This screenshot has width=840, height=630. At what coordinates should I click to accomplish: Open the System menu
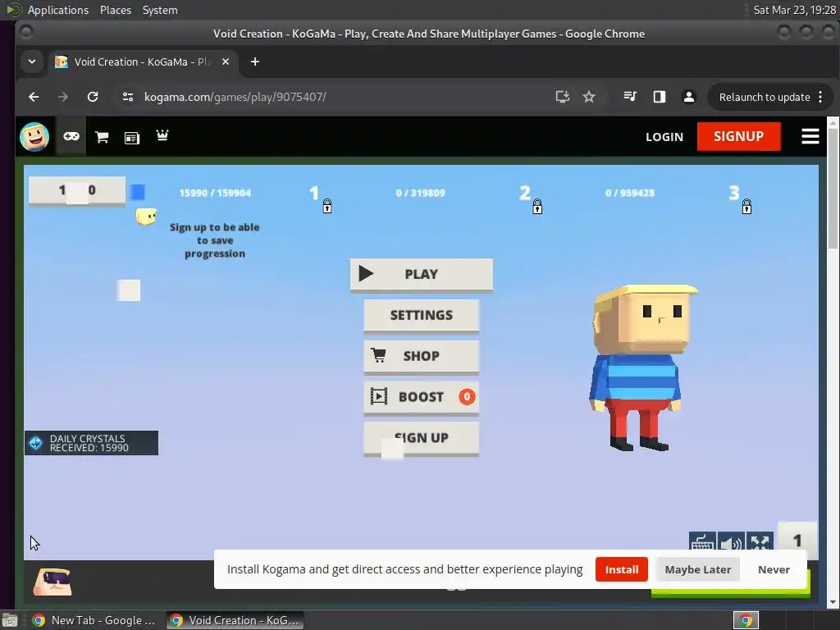click(x=160, y=10)
